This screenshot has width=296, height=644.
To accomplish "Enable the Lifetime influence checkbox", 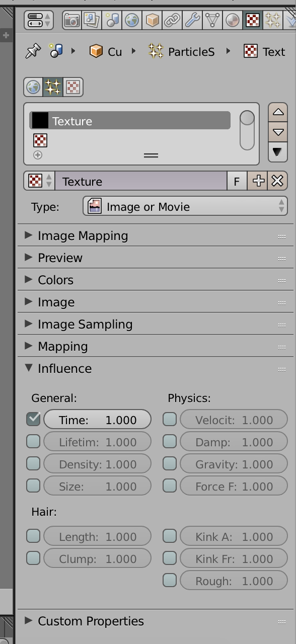I will coord(33,441).
